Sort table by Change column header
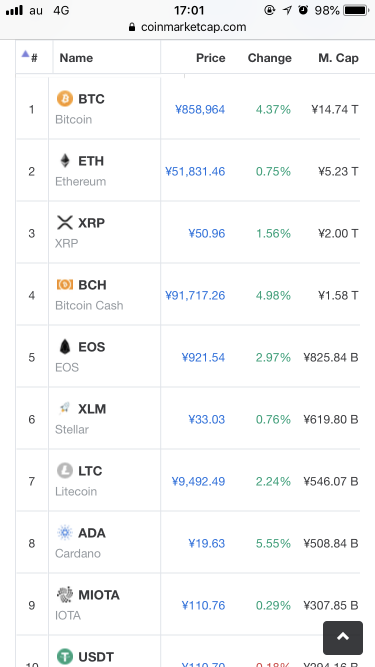 270,58
